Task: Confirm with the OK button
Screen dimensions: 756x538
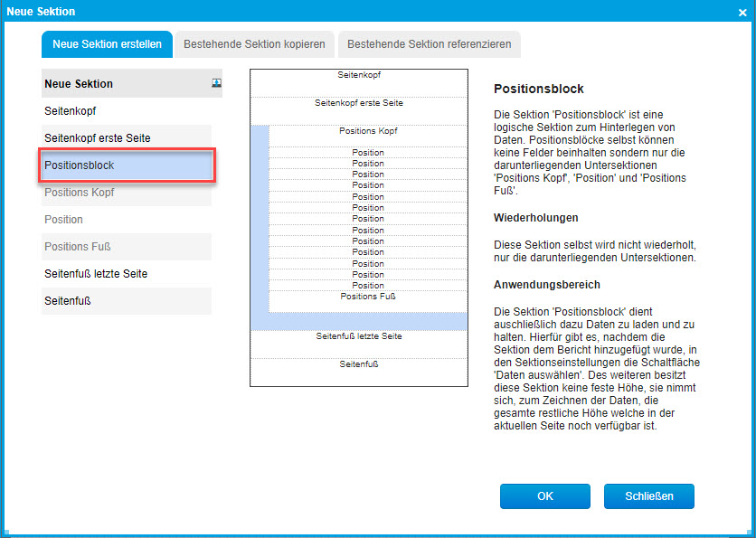Action: [544, 496]
